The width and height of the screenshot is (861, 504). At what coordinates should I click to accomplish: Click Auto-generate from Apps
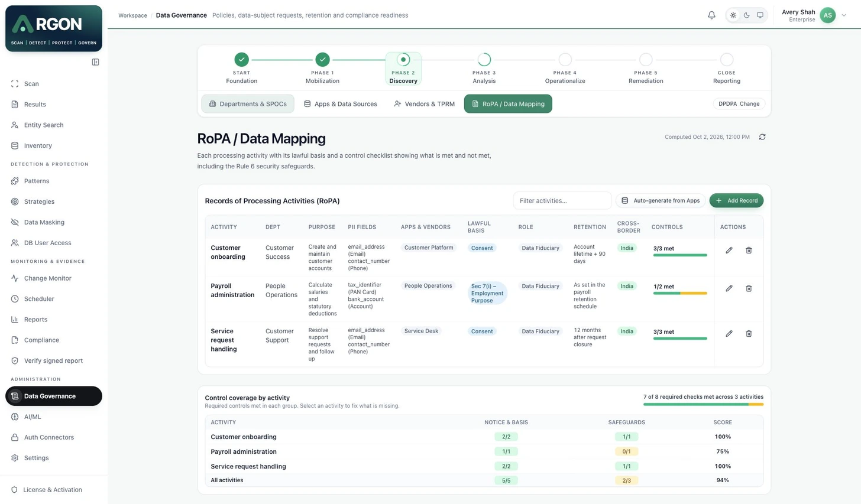click(661, 201)
